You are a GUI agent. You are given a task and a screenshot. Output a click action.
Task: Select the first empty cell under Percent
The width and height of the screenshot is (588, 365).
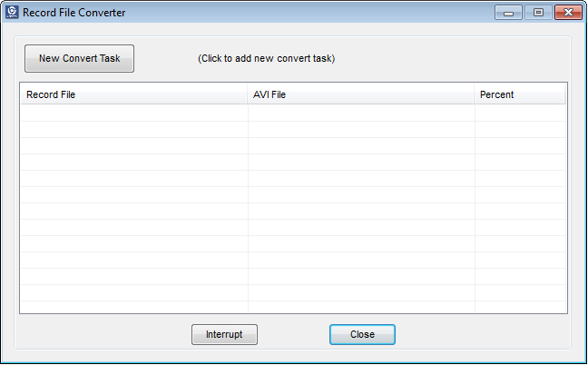pyautogui.click(x=520, y=113)
